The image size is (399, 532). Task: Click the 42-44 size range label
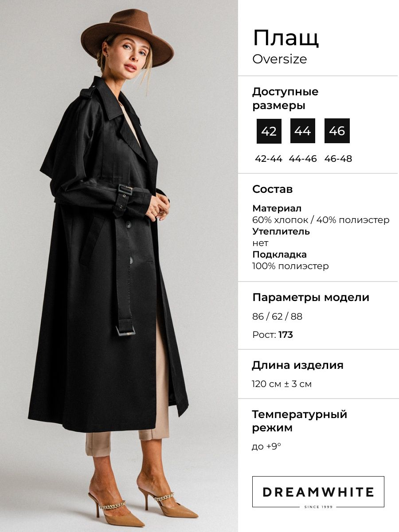tap(269, 159)
